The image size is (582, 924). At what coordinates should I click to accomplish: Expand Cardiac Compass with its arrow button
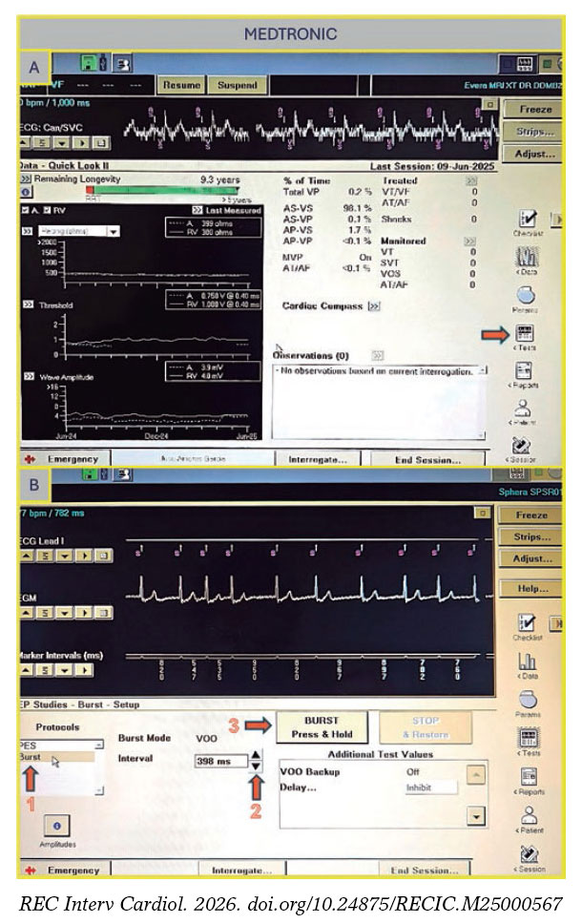click(374, 306)
